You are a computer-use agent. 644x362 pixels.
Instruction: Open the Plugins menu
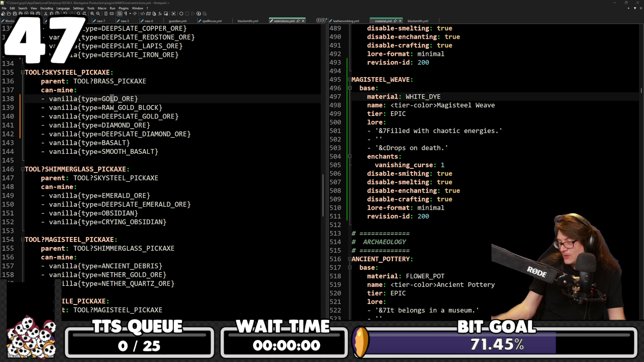pyautogui.click(x=123, y=8)
